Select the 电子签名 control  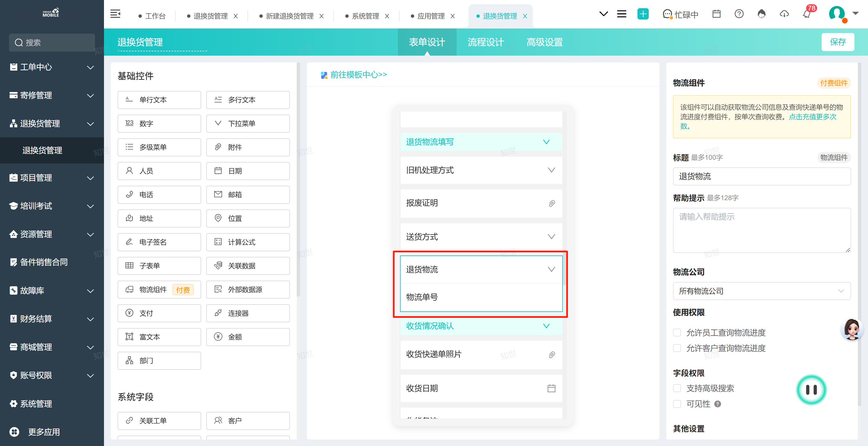(x=159, y=242)
